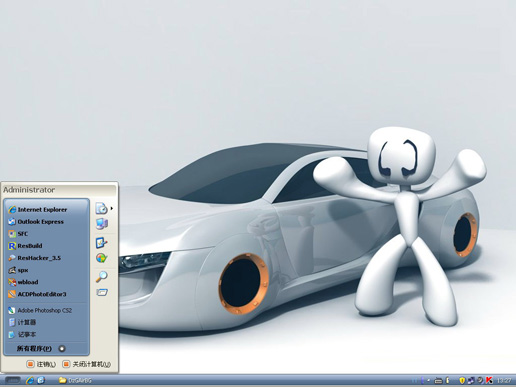Start the spx program
Image resolution: width=516 pixels, height=387 pixels.
point(47,270)
